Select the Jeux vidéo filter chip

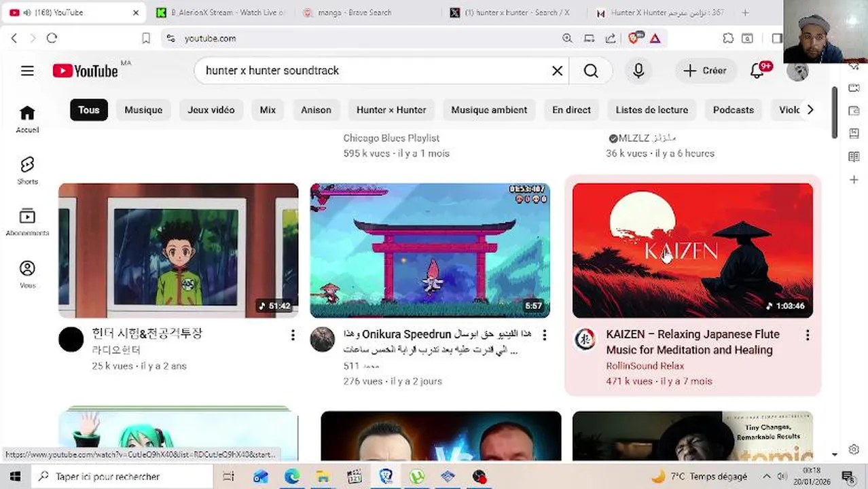tap(211, 110)
